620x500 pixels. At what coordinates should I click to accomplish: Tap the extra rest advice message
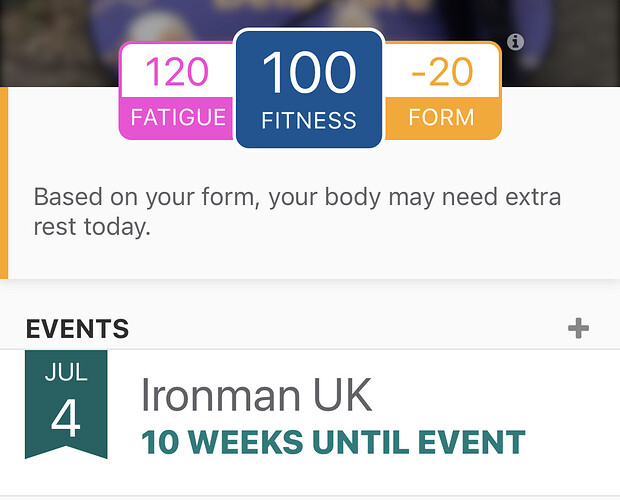pyautogui.click(x=297, y=211)
